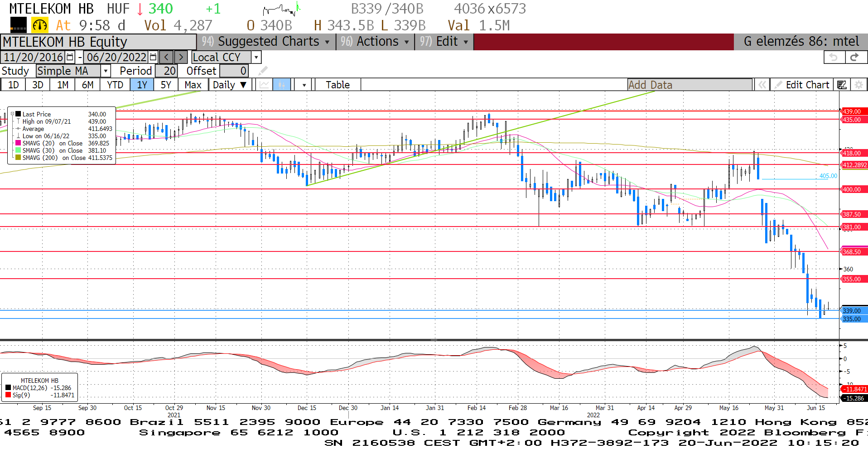Click the start date field 11/20/2016
Viewport: 868px width, 468px height.
pyautogui.click(x=34, y=57)
